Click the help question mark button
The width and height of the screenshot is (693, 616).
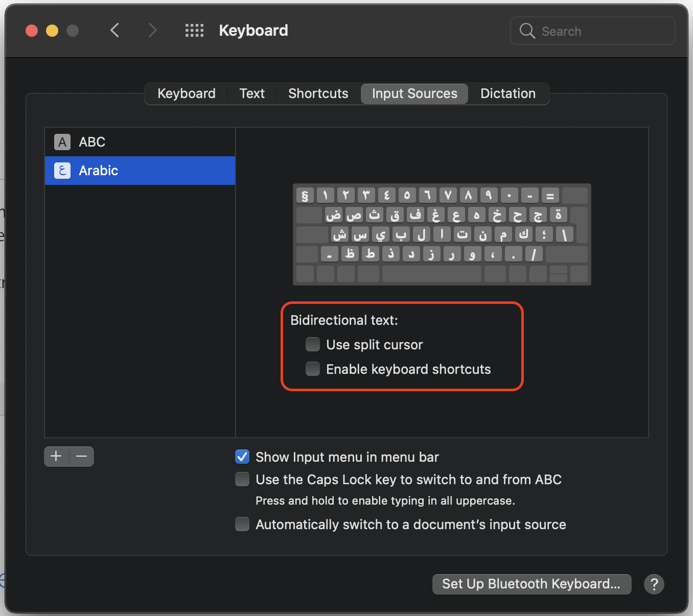pos(654,584)
